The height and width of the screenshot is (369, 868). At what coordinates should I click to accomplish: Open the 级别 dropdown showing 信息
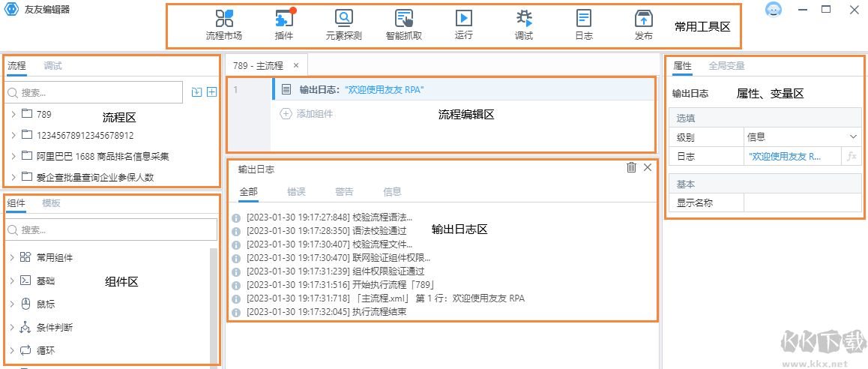pyautogui.click(x=802, y=136)
